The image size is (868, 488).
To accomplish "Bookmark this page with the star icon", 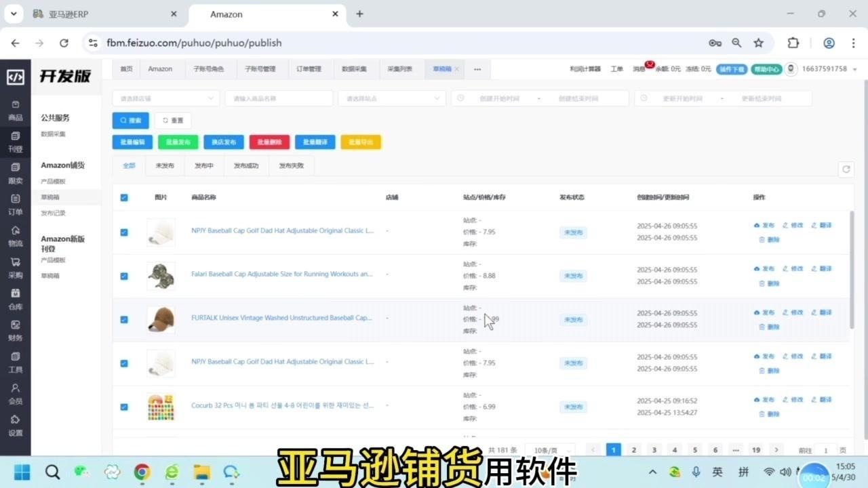I will [759, 43].
